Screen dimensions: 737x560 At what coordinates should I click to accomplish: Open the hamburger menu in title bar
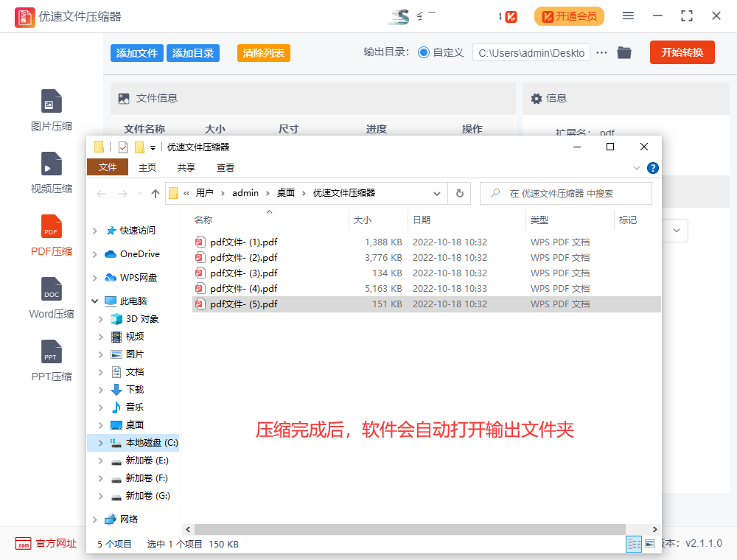coord(628,16)
